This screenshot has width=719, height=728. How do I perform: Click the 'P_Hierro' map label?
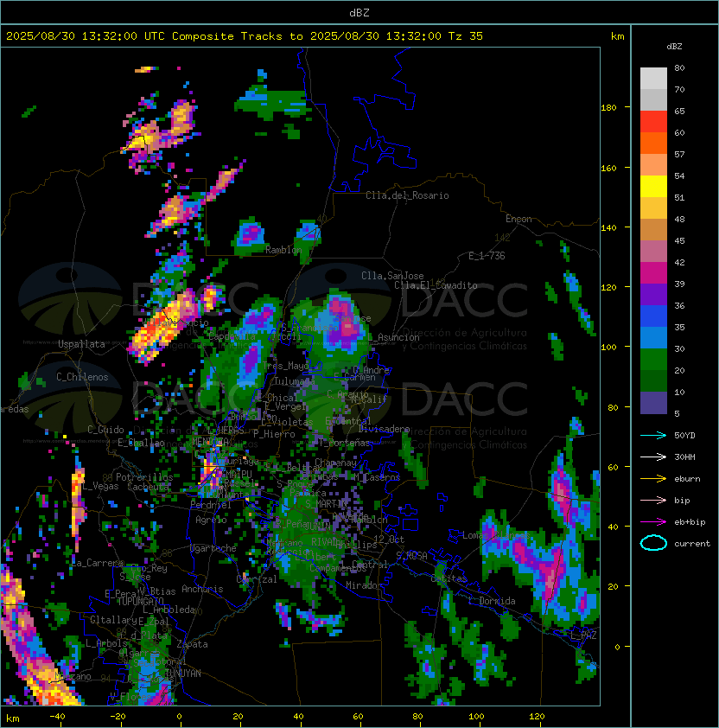(274, 434)
